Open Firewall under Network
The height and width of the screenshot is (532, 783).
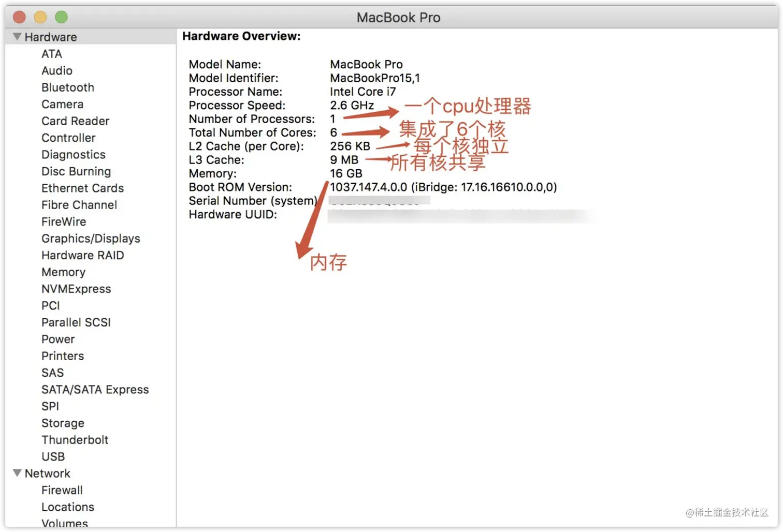point(62,490)
